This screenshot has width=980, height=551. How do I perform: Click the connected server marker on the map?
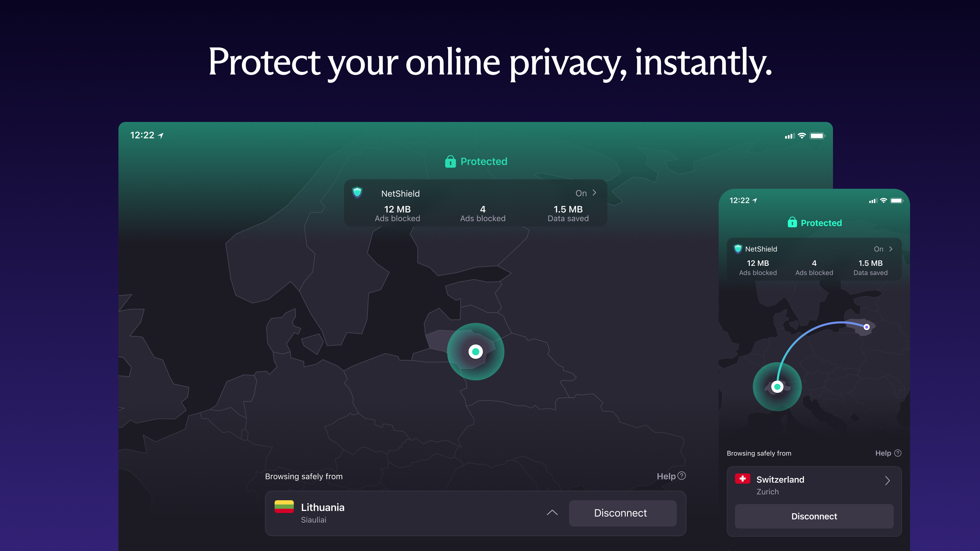click(476, 351)
